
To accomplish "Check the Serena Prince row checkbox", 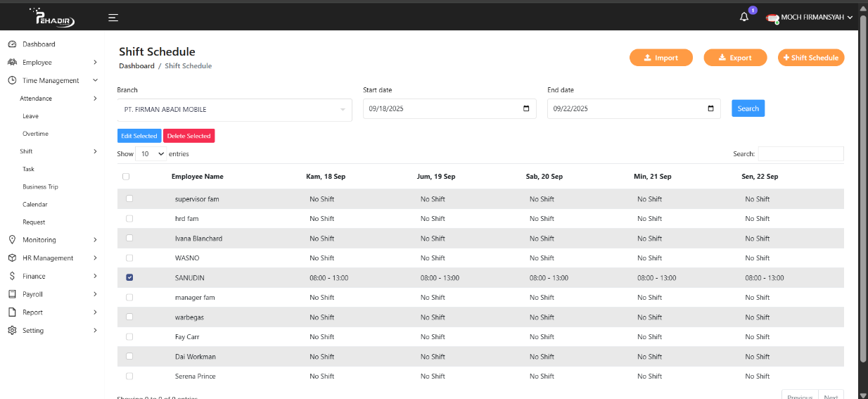I will 129,376.
